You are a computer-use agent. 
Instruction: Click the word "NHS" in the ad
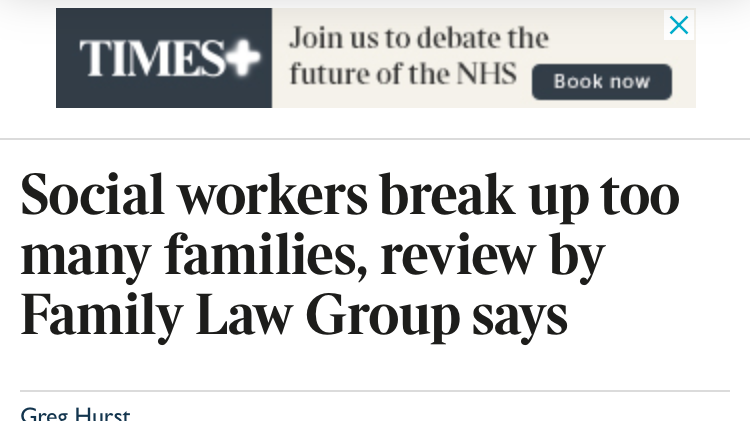[485, 75]
